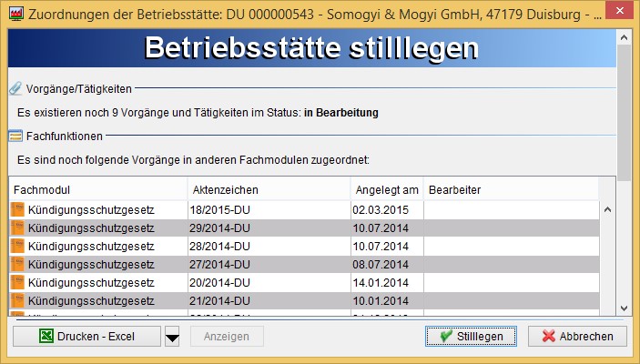Click the module icon in row 29/2014-DU
Viewport: 640px width, 364px height.
[17, 228]
